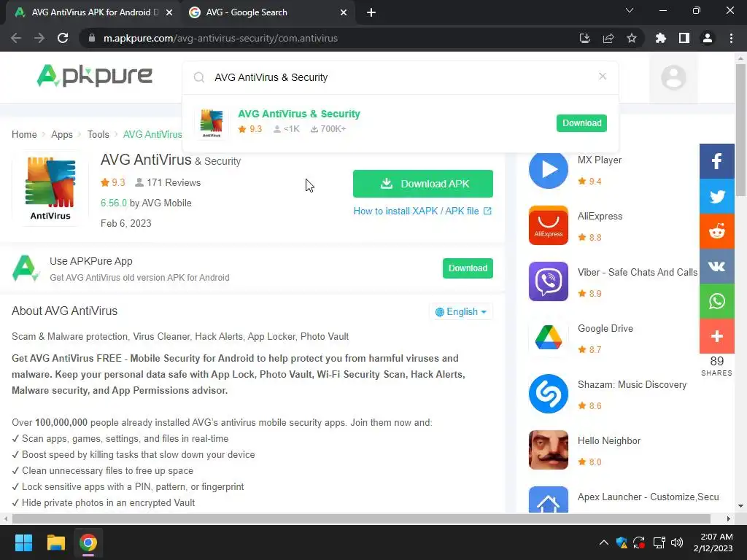The width and height of the screenshot is (747, 560).
Task: Open the tab search chevron
Action: click(630, 10)
